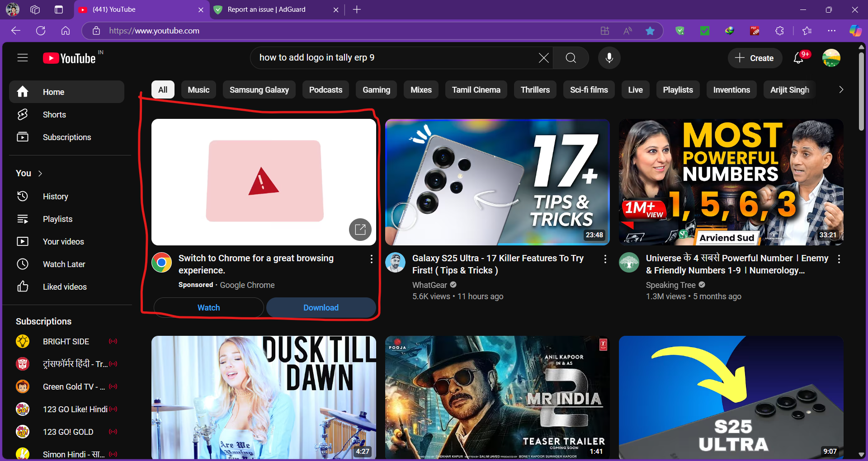This screenshot has height=461, width=868.
Task: Clear the search query with the X
Action: [544, 58]
